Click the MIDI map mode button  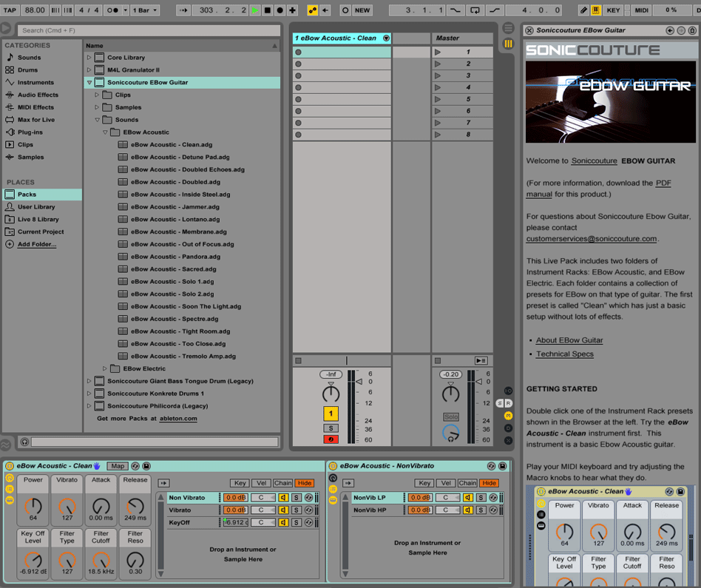tap(642, 10)
